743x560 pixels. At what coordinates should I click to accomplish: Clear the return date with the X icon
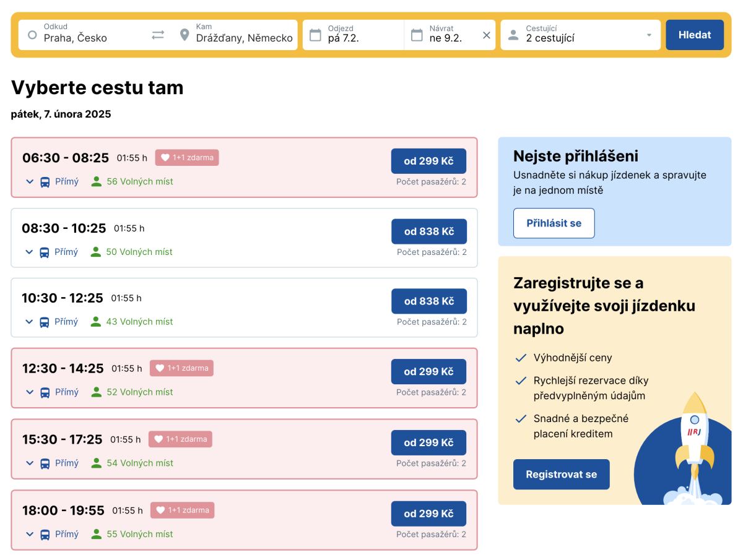(486, 35)
